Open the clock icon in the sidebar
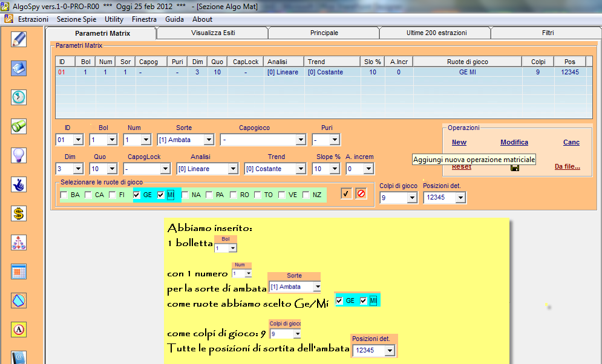 coord(19,97)
